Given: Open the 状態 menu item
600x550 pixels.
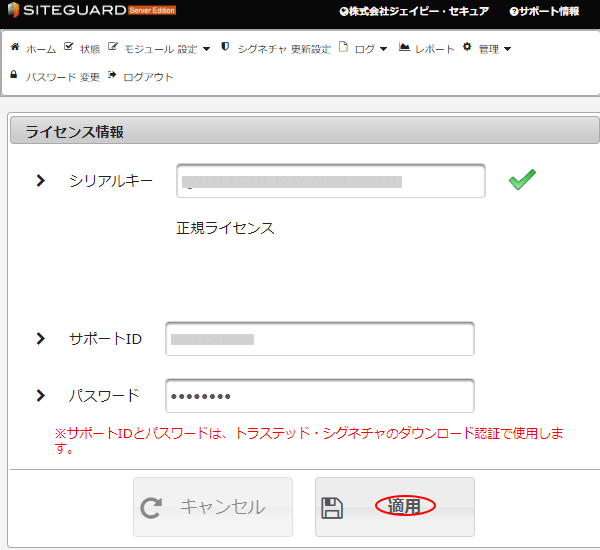Looking at the screenshot, I should [90, 49].
